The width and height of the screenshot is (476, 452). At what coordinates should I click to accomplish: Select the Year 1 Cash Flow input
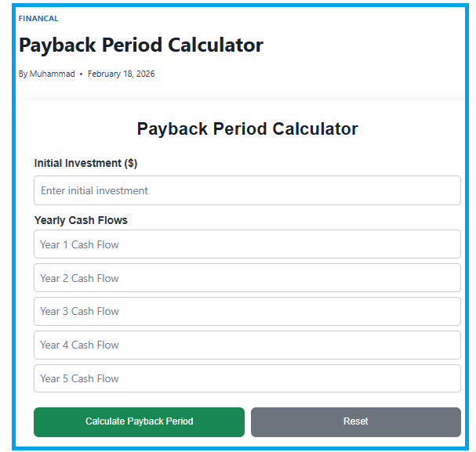coord(247,244)
